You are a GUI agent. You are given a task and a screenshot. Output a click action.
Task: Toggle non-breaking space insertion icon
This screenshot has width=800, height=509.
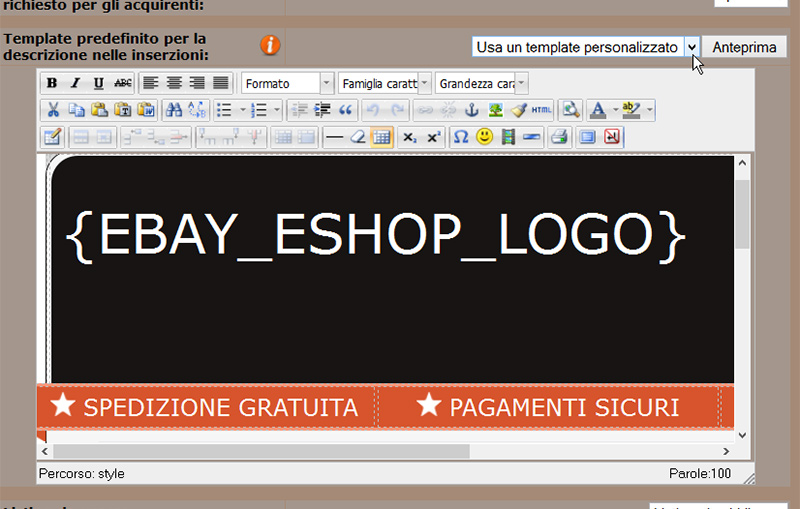[611, 137]
